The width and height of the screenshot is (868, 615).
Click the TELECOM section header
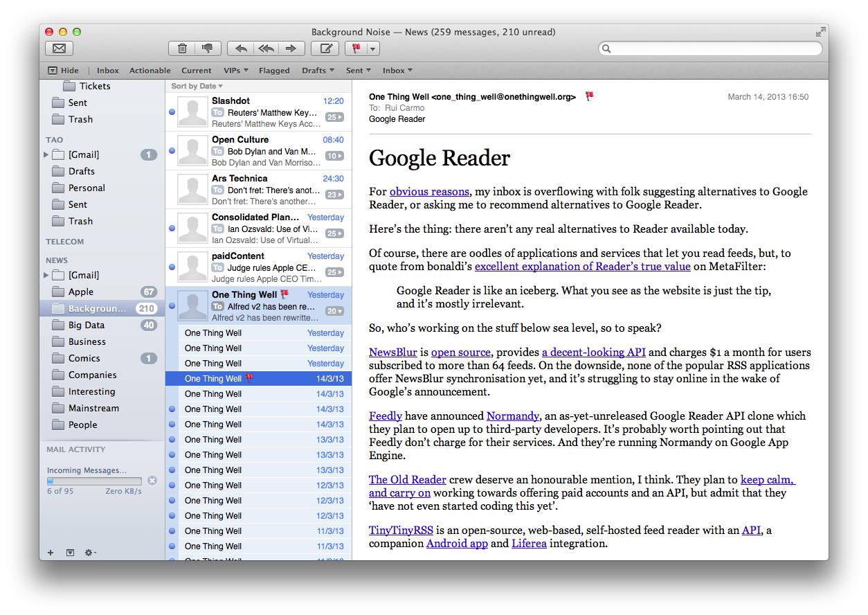(x=65, y=242)
